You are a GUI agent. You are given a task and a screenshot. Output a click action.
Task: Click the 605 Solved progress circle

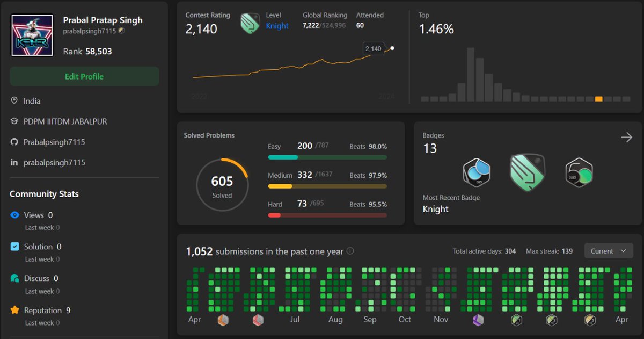pyautogui.click(x=222, y=185)
